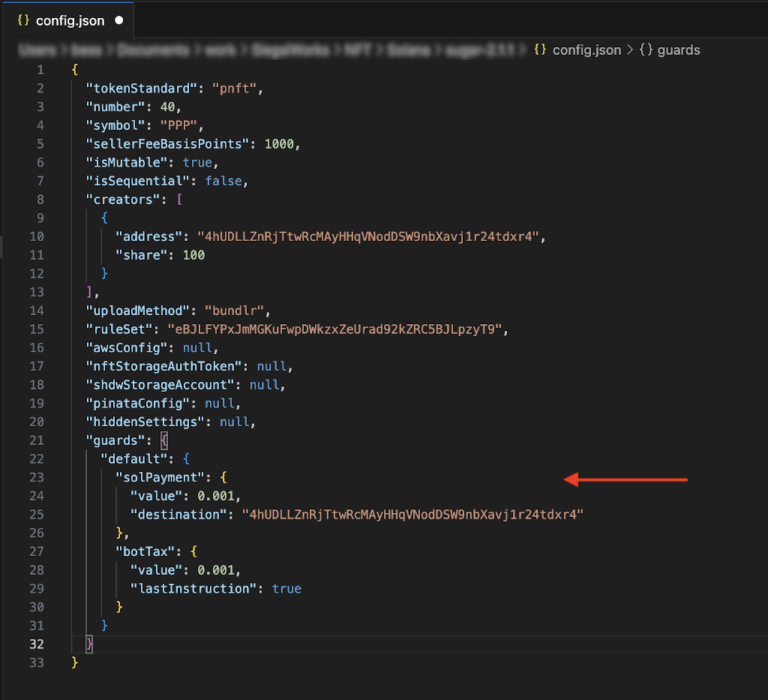Click the isSequential value false
This screenshot has height=700, width=768.
click(x=223, y=182)
